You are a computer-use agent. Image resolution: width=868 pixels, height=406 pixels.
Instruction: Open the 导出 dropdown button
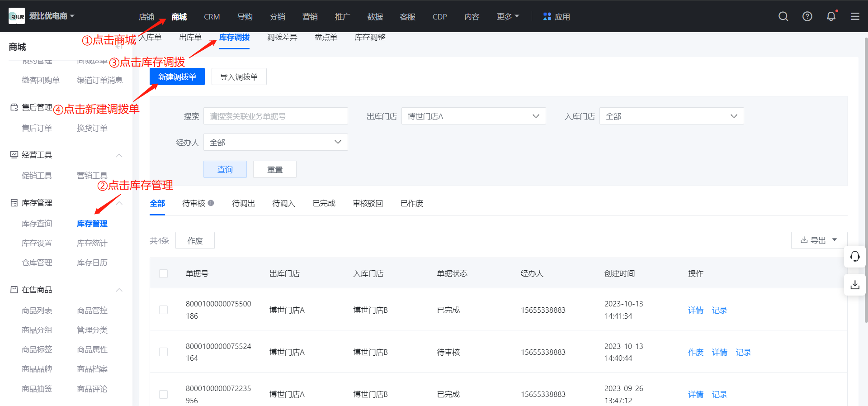pyautogui.click(x=819, y=240)
